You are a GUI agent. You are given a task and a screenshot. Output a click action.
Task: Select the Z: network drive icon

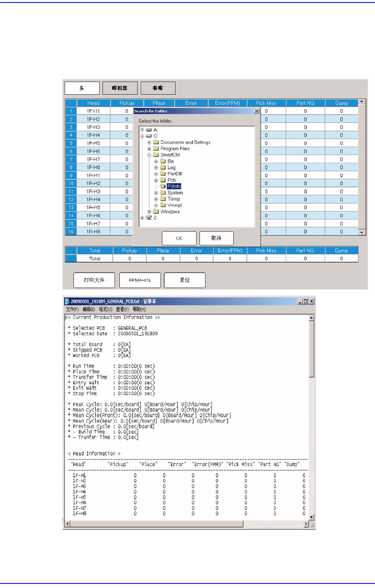149,218
